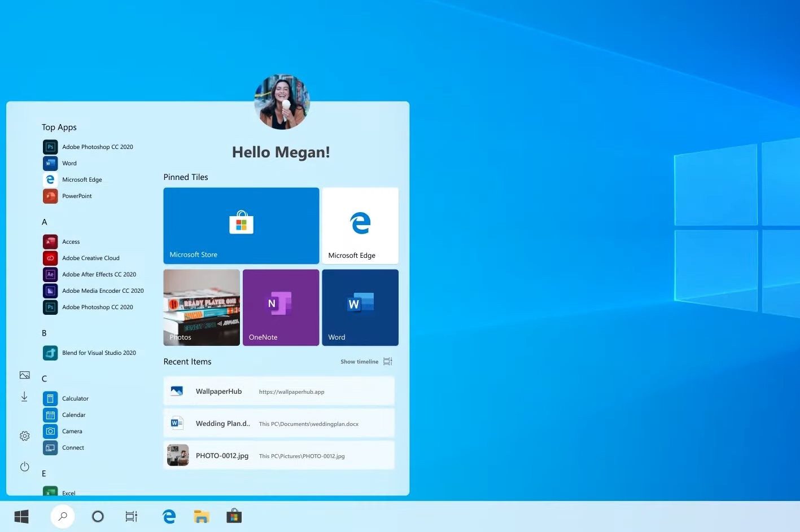The image size is (800, 532).
Task: Open PHOTO-0012.jpg from recent items
Action: (x=279, y=455)
